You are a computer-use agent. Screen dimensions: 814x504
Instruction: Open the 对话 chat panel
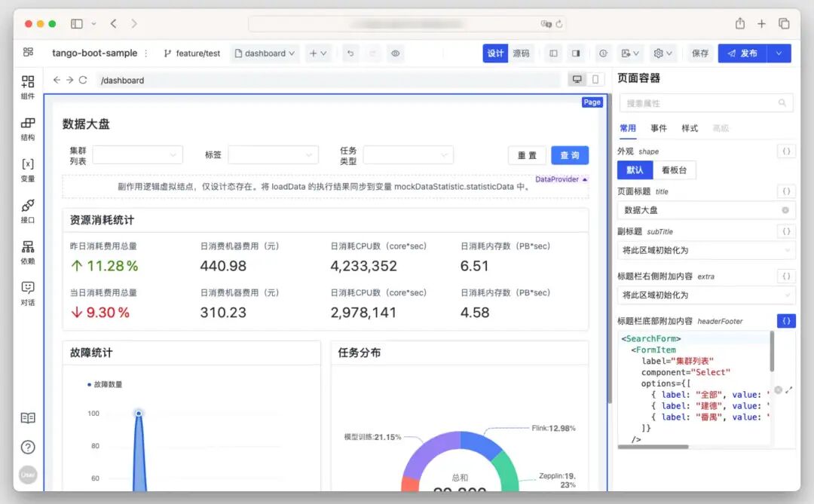pyautogui.click(x=28, y=293)
